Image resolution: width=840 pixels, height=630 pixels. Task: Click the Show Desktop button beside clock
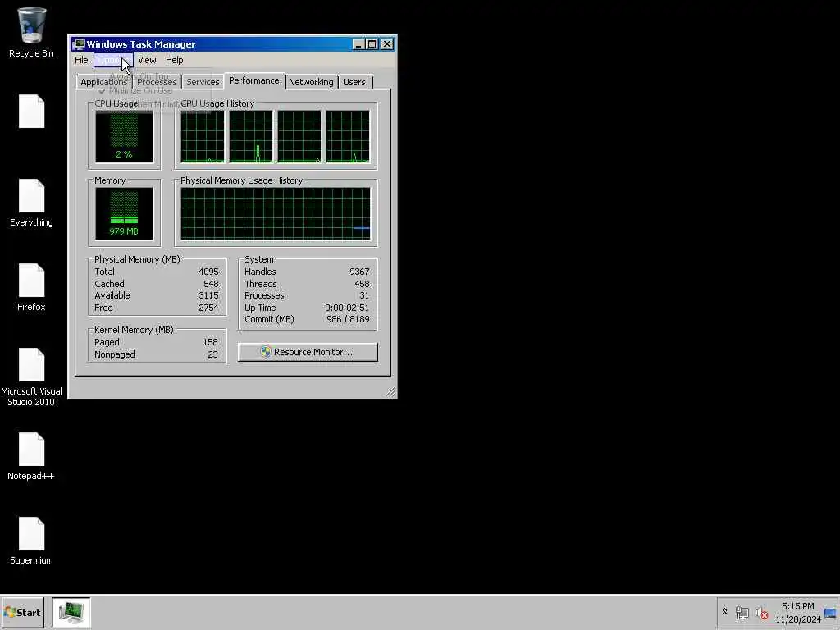[x=830, y=612]
